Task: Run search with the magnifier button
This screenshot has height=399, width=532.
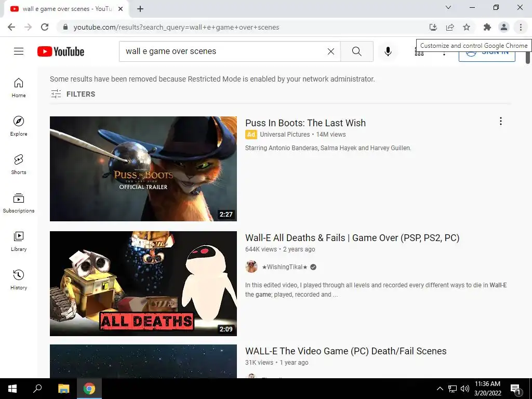Action: [x=356, y=51]
